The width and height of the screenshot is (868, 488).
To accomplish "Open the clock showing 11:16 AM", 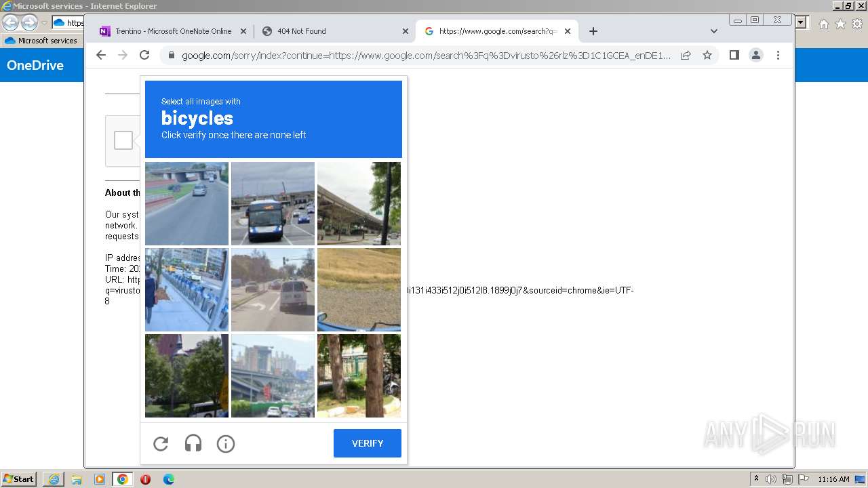I will 833,479.
